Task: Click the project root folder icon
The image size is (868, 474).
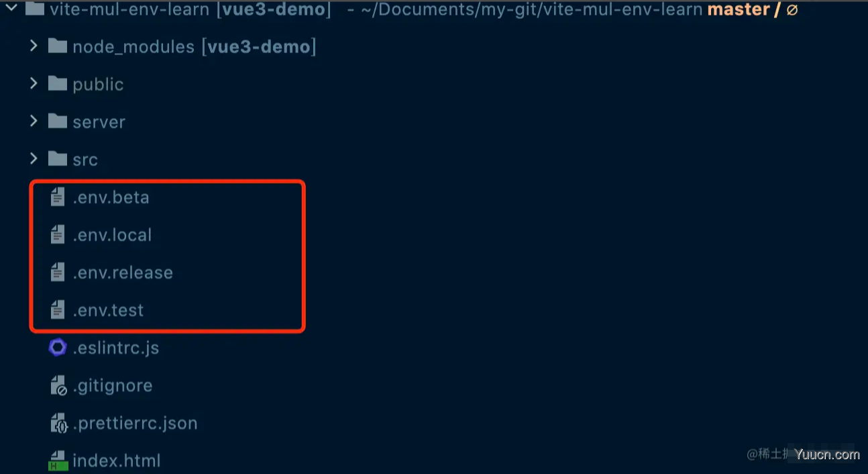Action: tap(35, 9)
